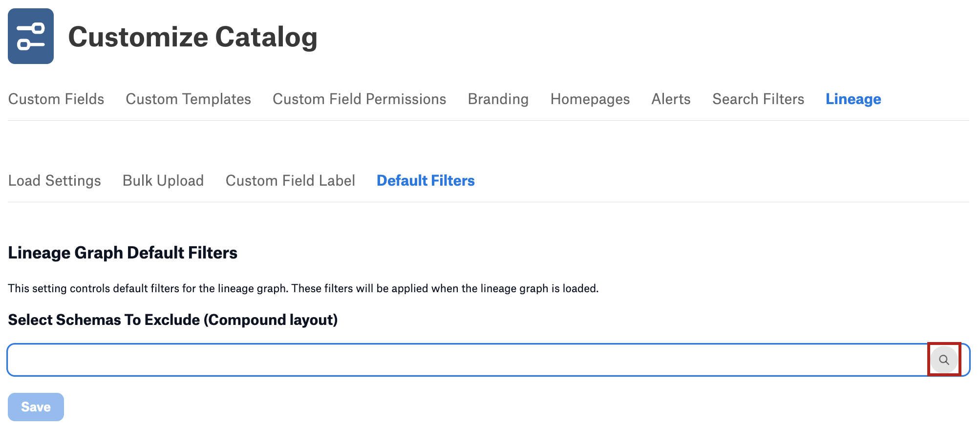
Task: Select the Lineage tab
Action: [x=853, y=99]
